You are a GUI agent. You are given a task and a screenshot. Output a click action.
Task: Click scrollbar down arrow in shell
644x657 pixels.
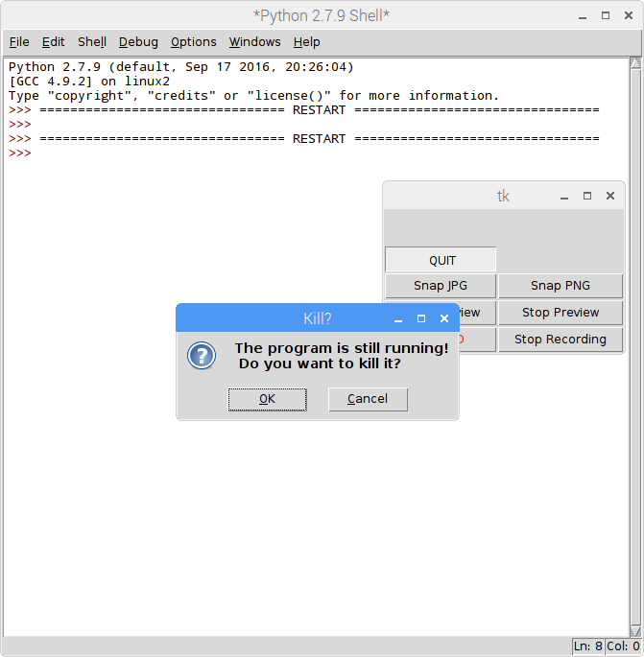coord(635,631)
